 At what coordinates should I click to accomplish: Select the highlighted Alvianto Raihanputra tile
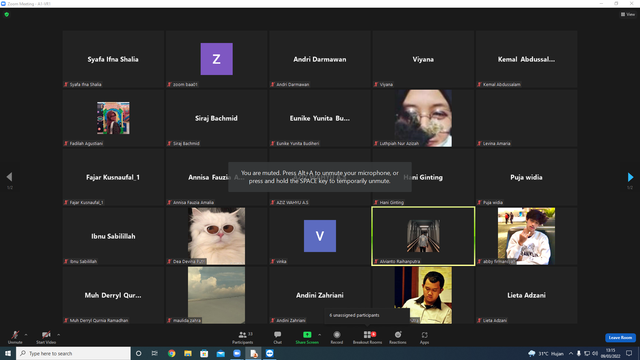click(423, 236)
